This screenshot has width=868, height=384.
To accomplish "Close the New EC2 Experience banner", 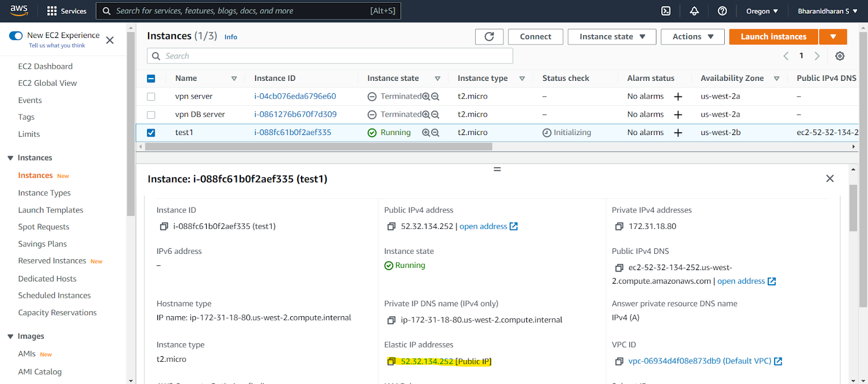I will (110, 40).
